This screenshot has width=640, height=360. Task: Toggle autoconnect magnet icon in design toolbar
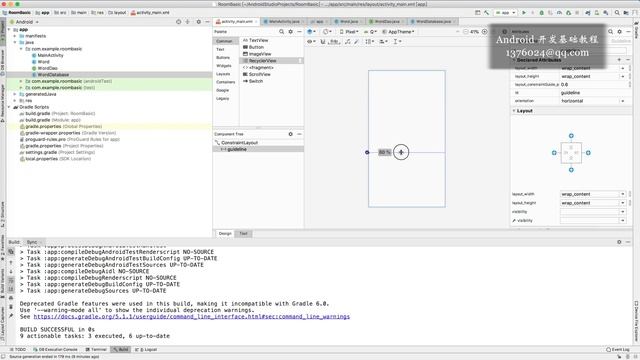point(323,41)
